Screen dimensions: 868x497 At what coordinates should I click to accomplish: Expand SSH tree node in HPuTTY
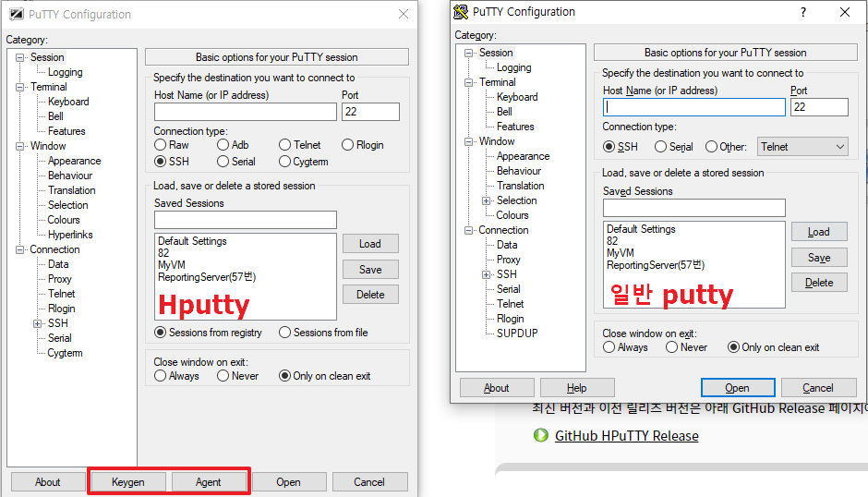pos(38,323)
